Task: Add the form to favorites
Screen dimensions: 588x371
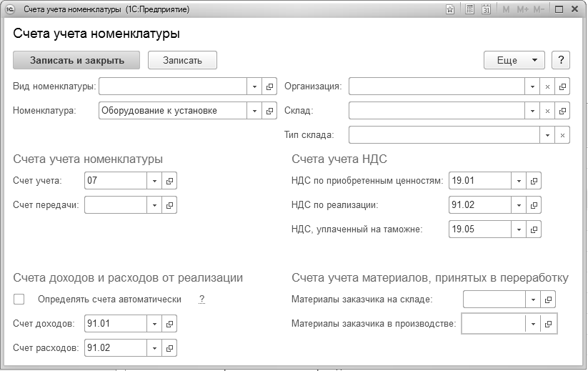Action: (450, 10)
